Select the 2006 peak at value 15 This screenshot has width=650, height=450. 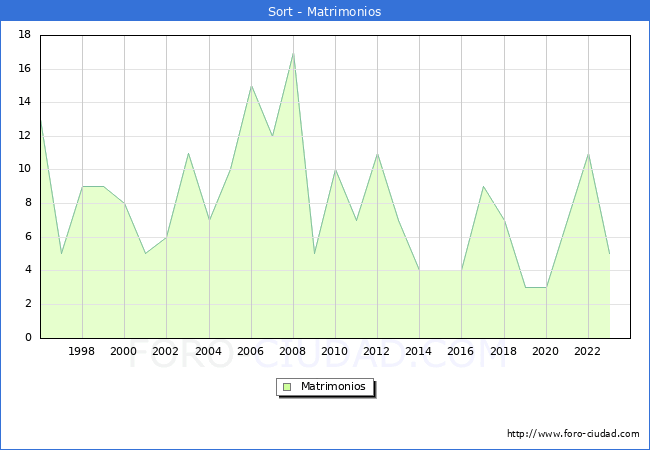(x=251, y=85)
